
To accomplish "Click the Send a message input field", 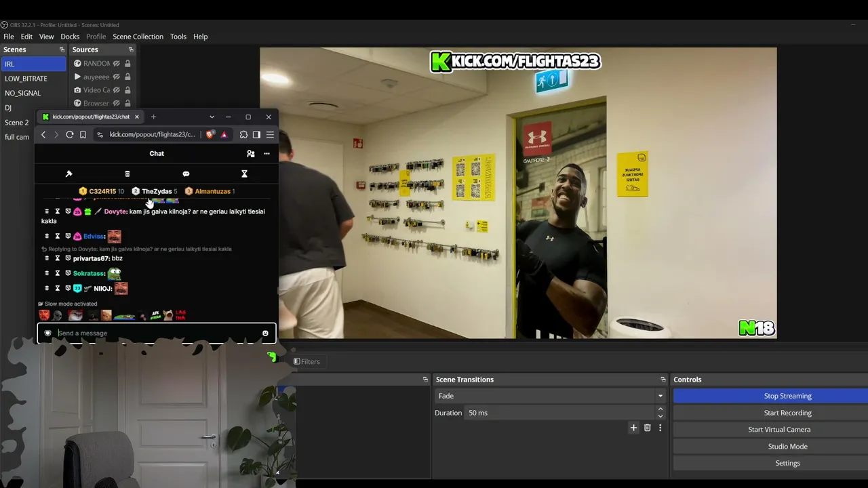I will (x=157, y=333).
